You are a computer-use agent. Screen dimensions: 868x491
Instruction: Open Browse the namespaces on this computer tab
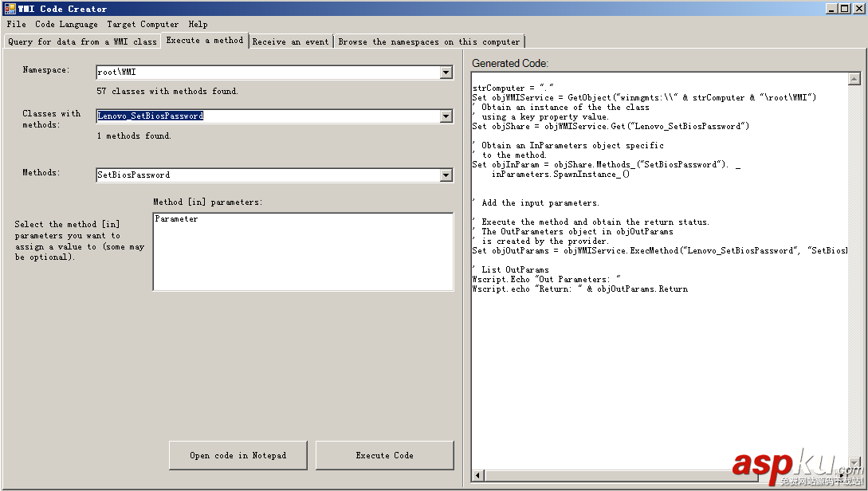tap(429, 42)
